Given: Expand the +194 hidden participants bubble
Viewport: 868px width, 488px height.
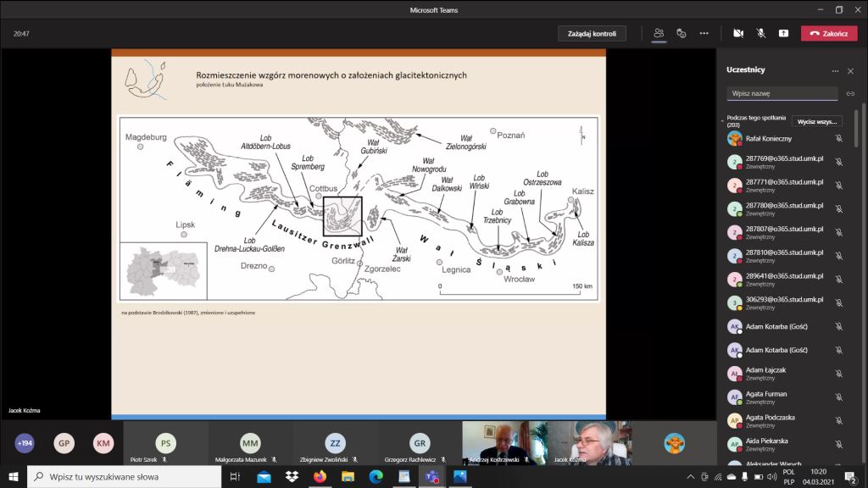Looking at the screenshot, I should pos(25,443).
